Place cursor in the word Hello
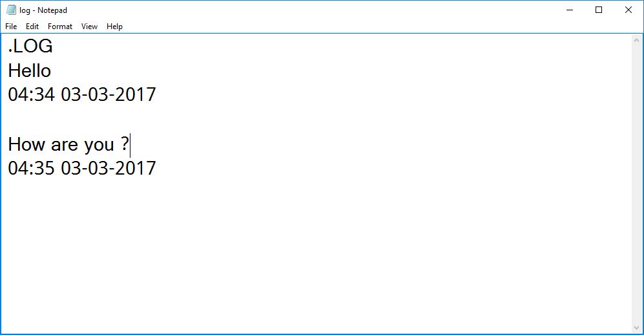Viewport: 644px width, 335px height. pyautogui.click(x=30, y=70)
